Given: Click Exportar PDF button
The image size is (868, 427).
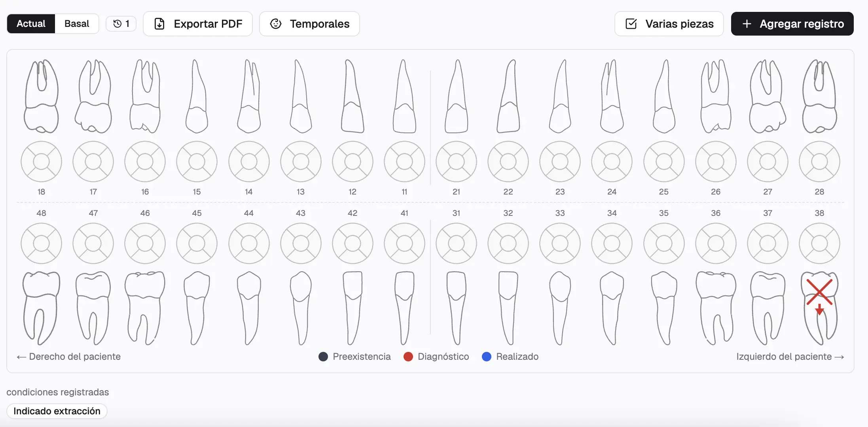Looking at the screenshot, I should point(198,24).
